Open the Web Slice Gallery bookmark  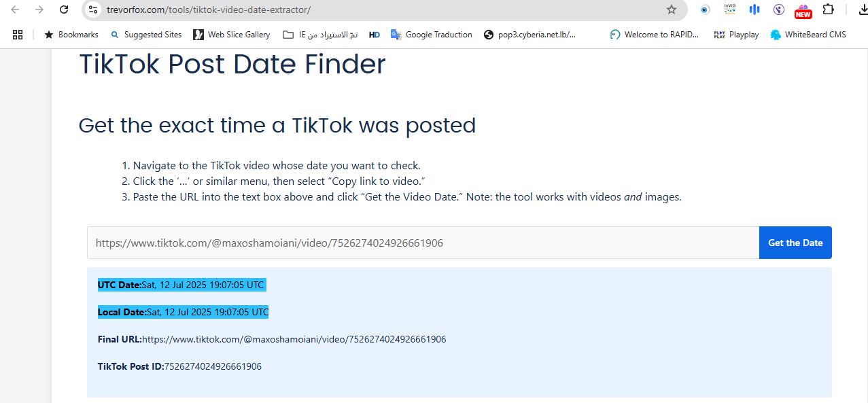point(231,35)
